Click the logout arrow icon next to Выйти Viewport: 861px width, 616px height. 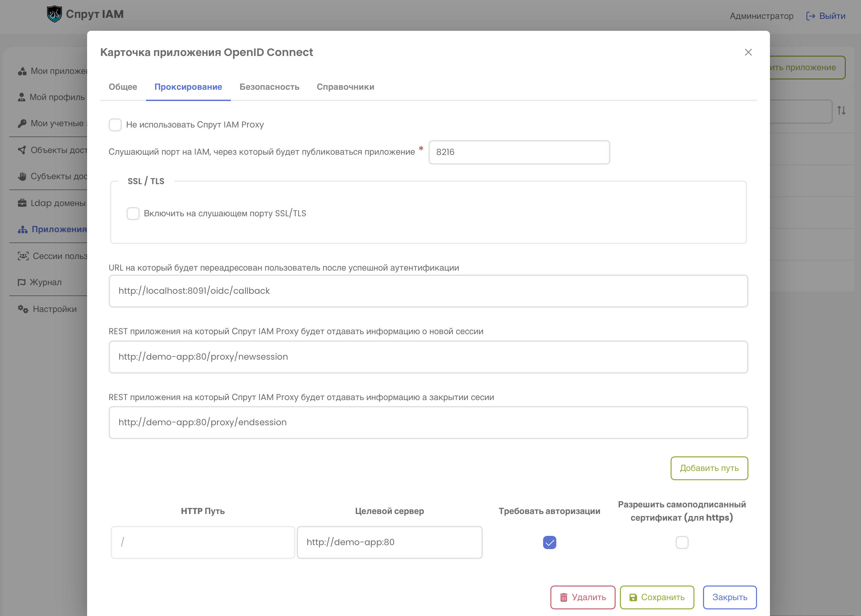pos(811,16)
